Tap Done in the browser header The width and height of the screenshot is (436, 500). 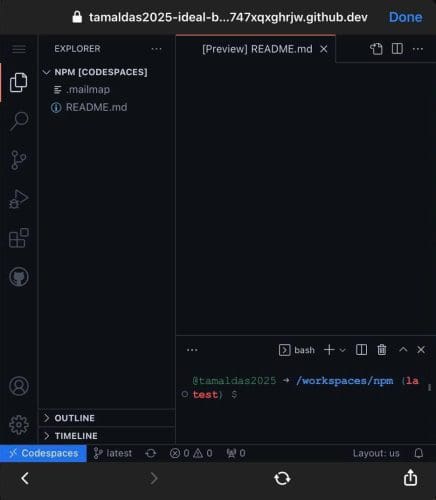[x=405, y=17]
